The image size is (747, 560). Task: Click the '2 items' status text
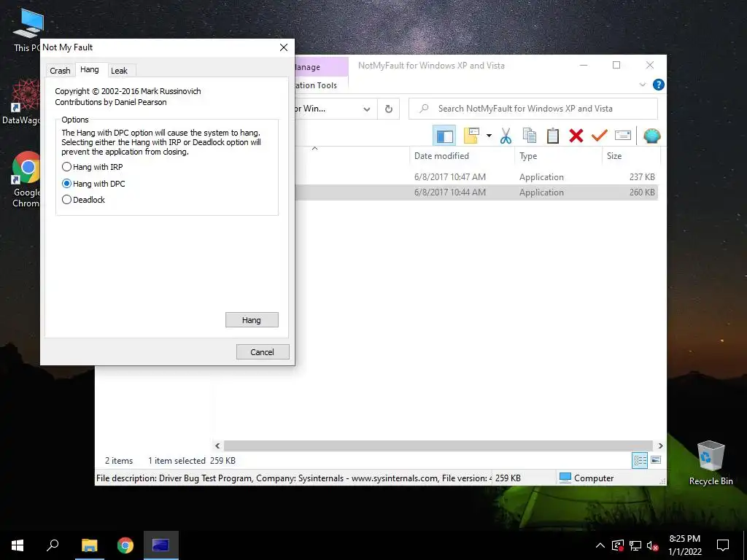pos(119,461)
